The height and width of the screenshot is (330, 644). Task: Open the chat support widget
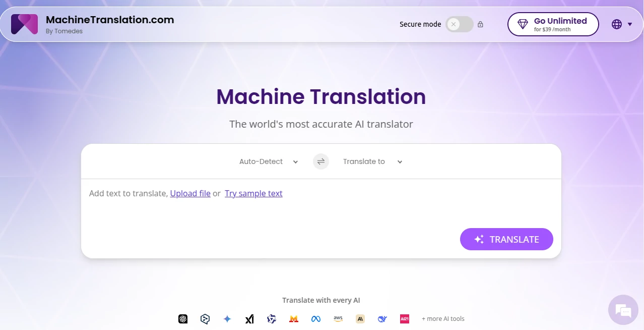click(623, 310)
